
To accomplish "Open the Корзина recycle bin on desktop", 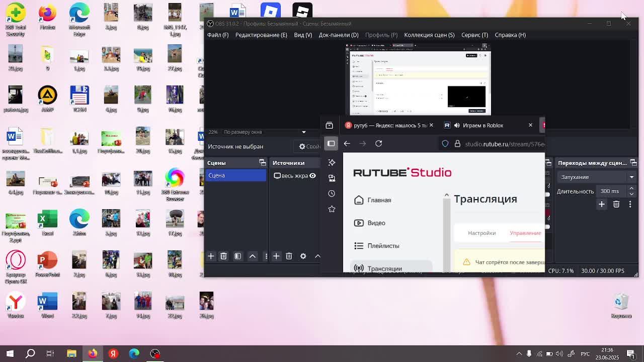I will pyautogui.click(x=621, y=306).
